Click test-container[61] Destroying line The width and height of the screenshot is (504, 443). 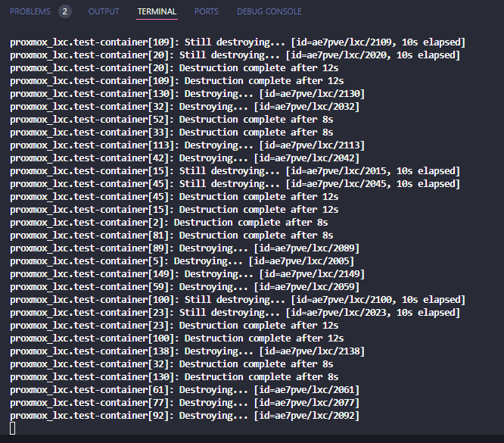(x=185, y=389)
